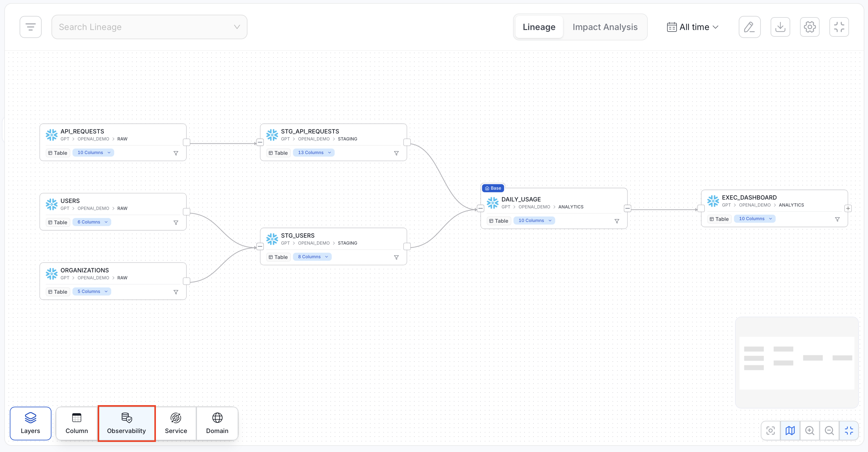Click Snowflake icon on DAILY_USAGE node
Image resolution: width=868 pixels, height=452 pixels.
tap(492, 203)
